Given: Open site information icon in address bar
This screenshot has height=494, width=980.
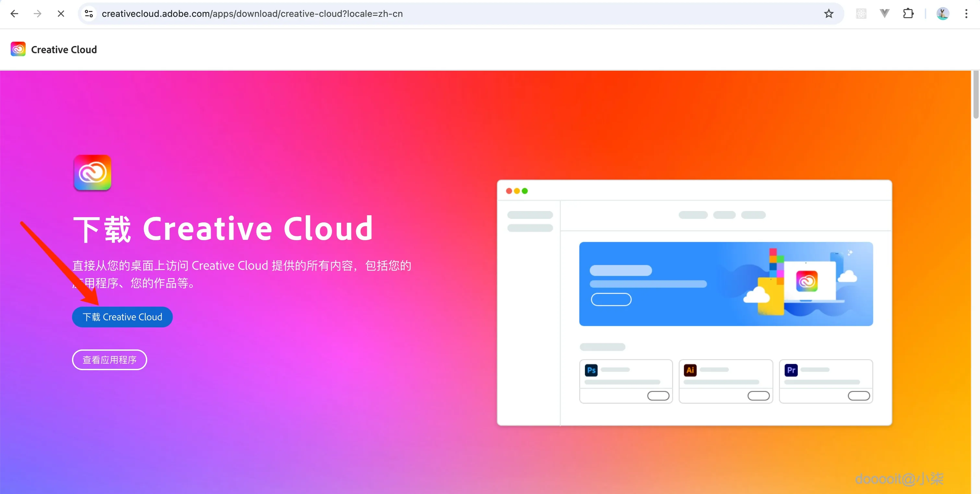Looking at the screenshot, I should [x=89, y=14].
